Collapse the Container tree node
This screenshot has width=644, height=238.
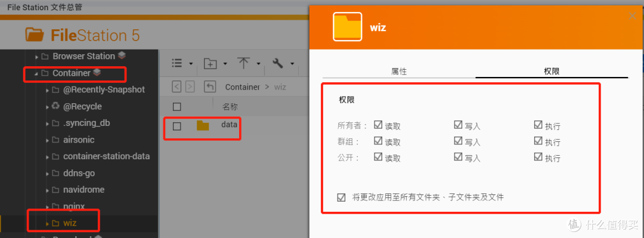pos(36,73)
